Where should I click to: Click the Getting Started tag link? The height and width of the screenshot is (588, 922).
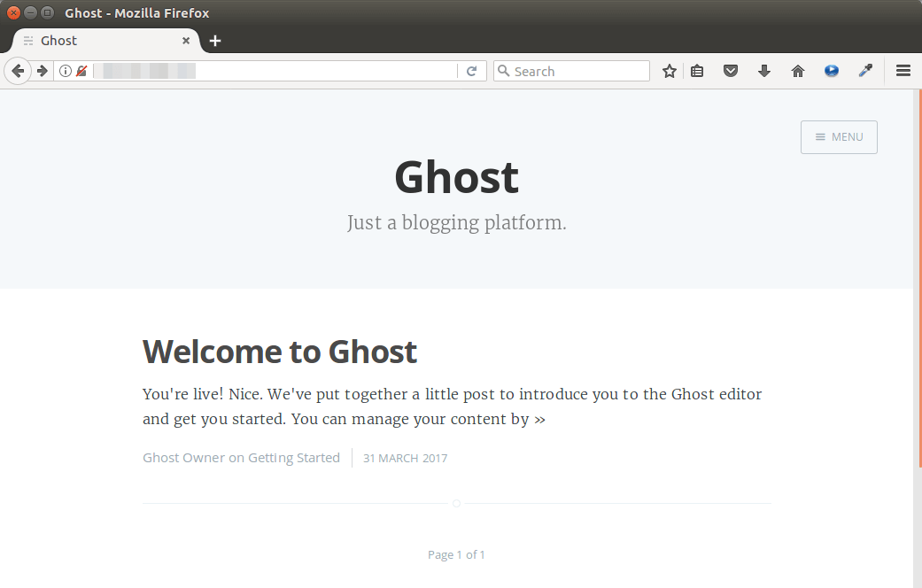(294, 458)
